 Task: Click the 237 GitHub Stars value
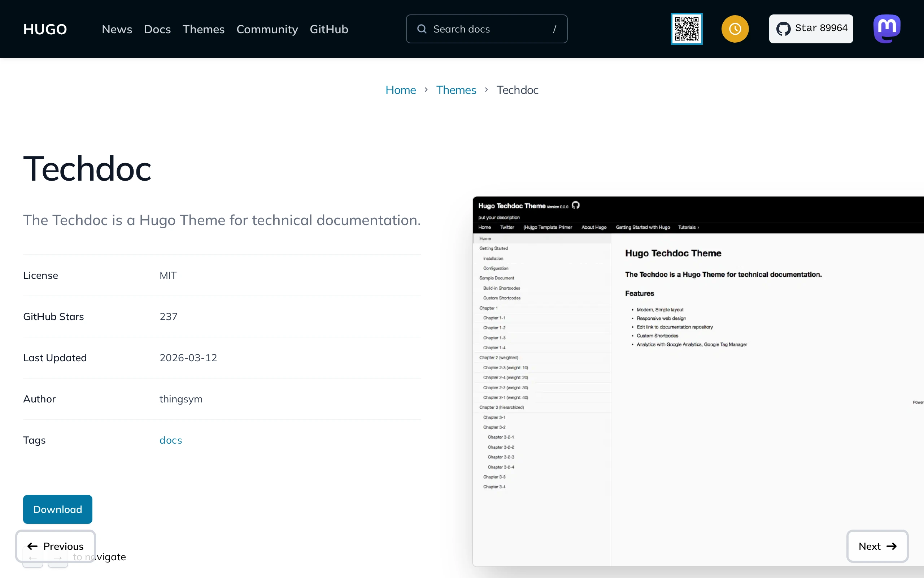169,316
